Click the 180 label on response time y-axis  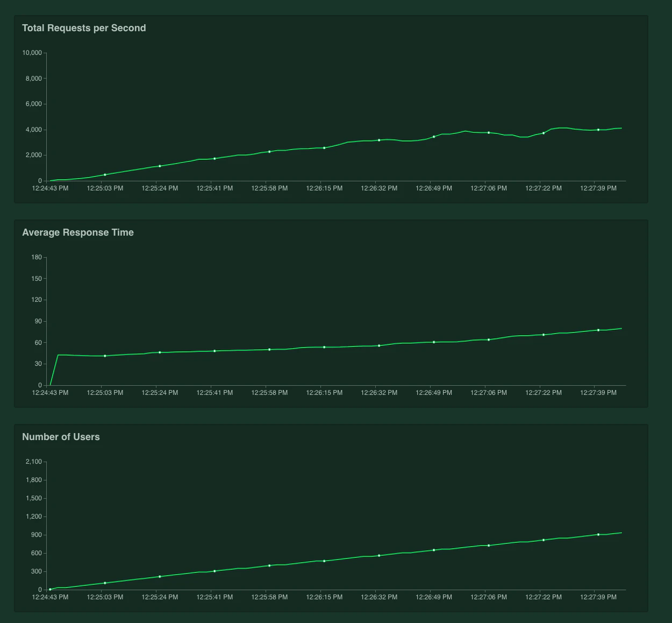coord(37,257)
